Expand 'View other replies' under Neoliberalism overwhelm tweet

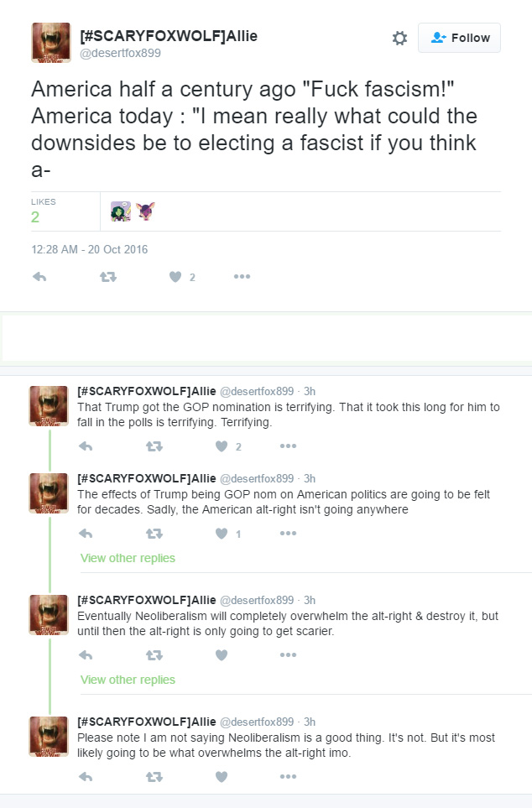128,680
